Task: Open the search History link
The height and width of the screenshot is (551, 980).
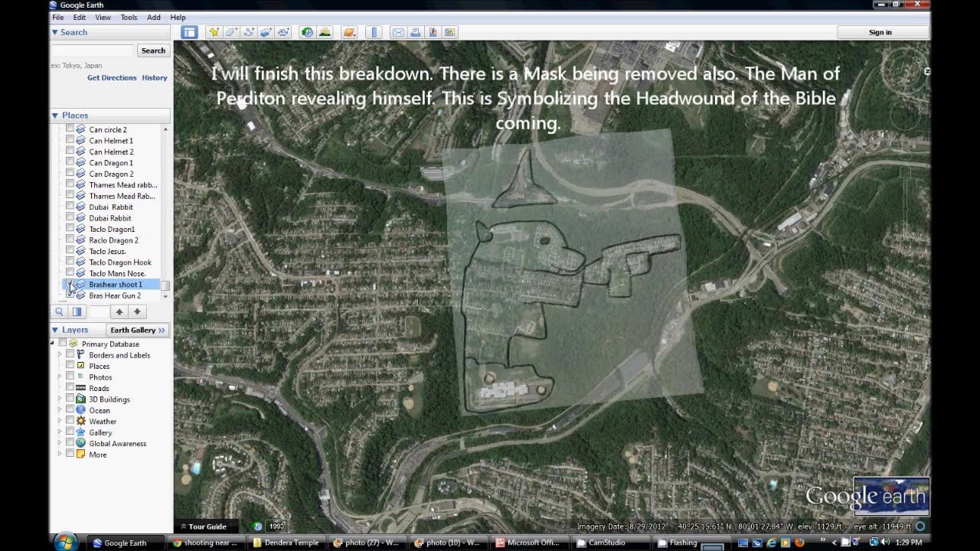Action: click(x=155, y=77)
